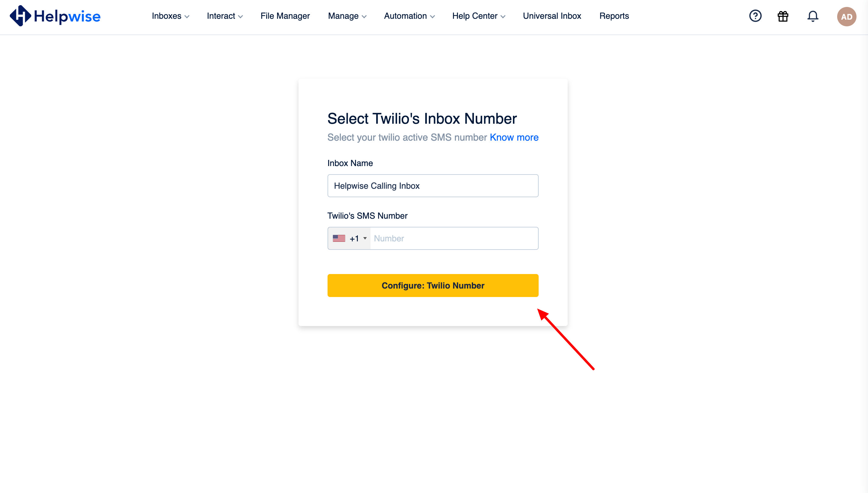The height and width of the screenshot is (493, 868).
Task: Go to File Manager
Action: click(285, 16)
